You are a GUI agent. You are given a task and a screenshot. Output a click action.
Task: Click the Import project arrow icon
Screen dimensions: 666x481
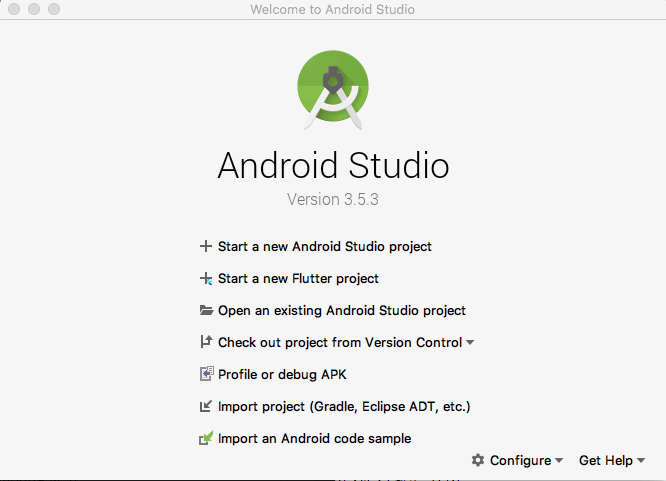point(206,406)
